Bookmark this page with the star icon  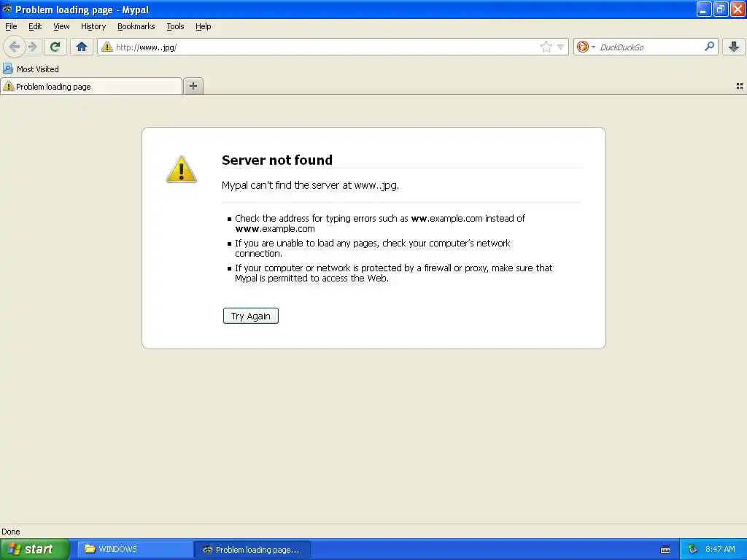coord(546,47)
